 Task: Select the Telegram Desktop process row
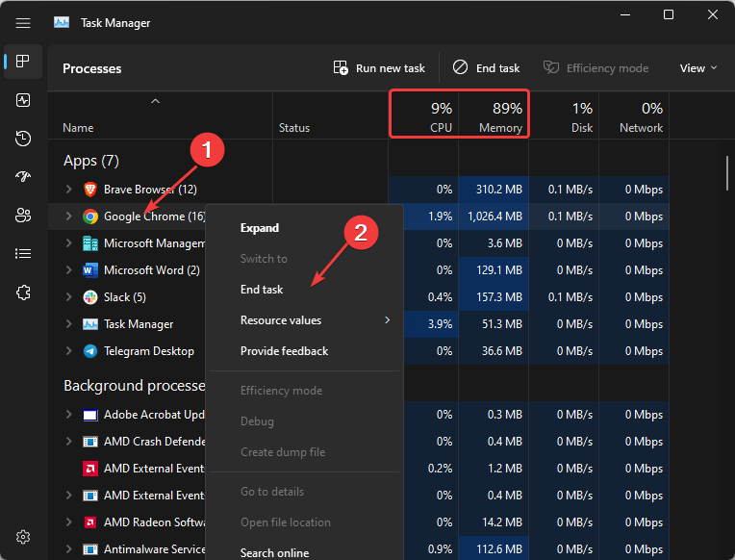[x=149, y=351]
